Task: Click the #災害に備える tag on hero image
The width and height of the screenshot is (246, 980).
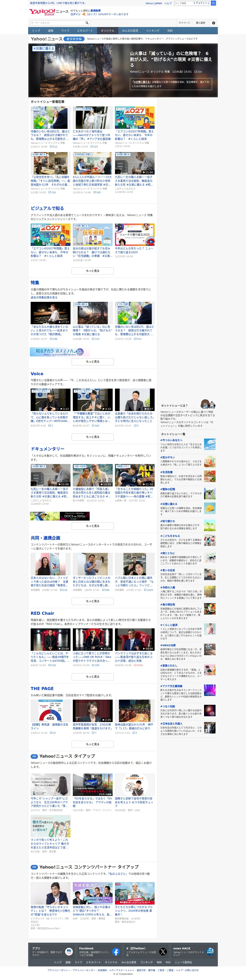Action: pos(43,48)
